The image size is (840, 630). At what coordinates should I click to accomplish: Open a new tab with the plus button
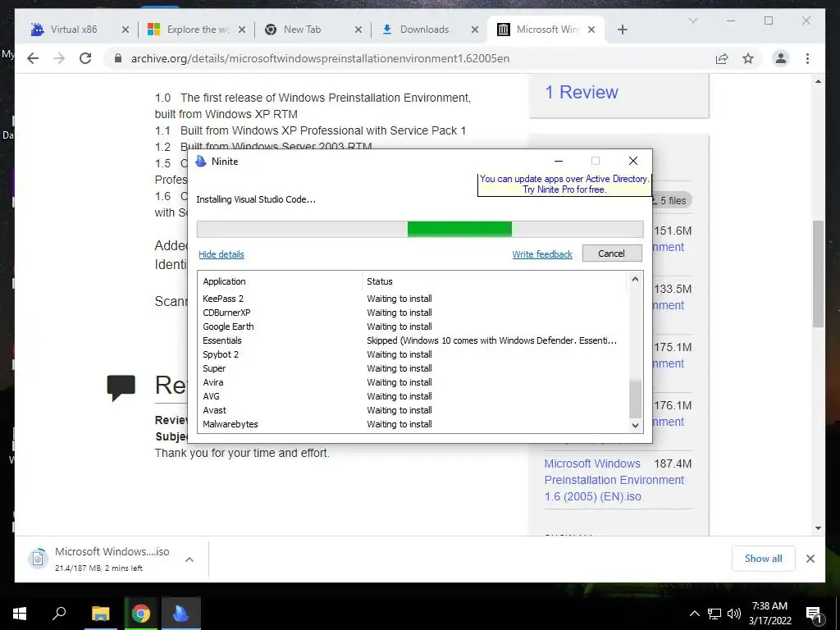[622, 30]
